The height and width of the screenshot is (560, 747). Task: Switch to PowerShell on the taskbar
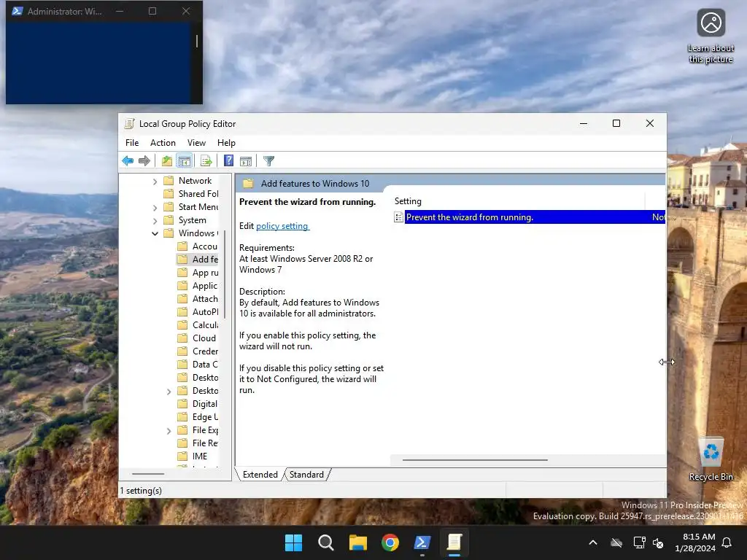point(422,542)
